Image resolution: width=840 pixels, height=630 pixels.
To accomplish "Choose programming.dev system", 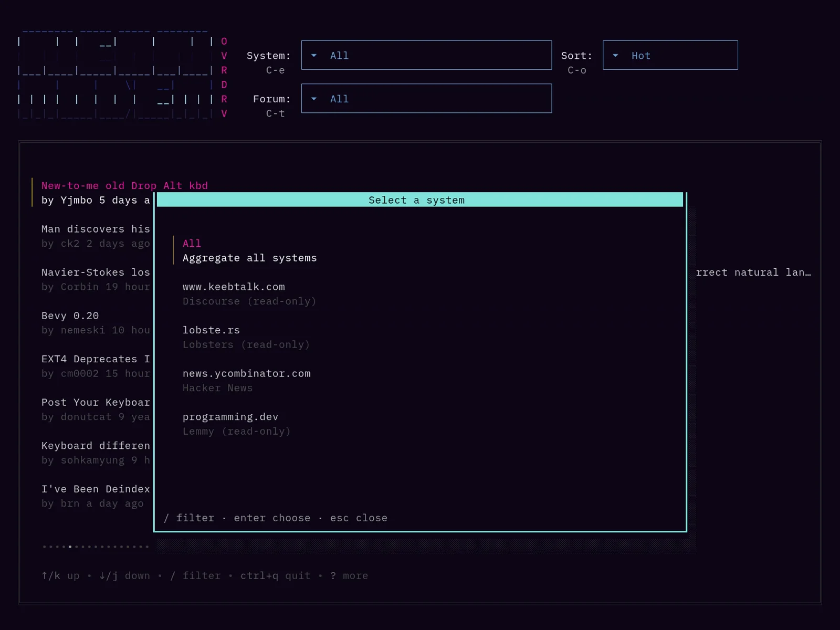I will 230,417.
